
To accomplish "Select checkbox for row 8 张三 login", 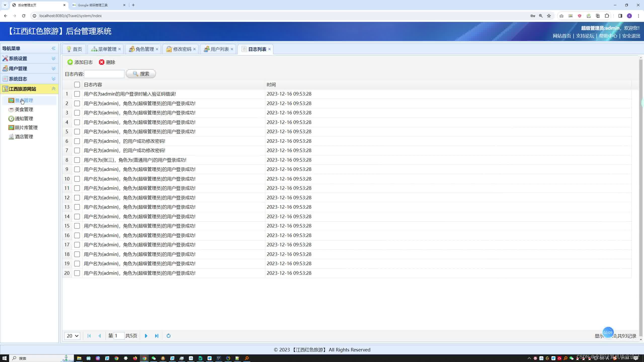I will pyautogui.click(x=77, y=160).
